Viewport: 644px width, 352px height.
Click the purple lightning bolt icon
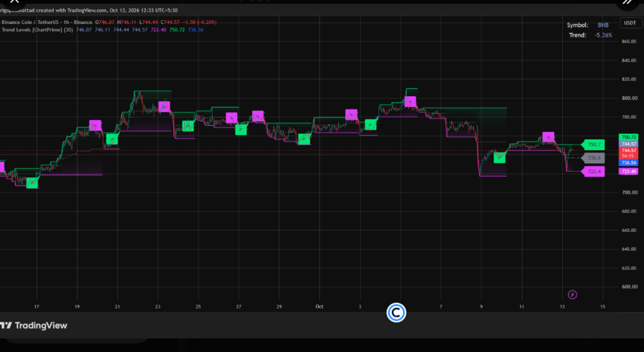tap(572, 295)
